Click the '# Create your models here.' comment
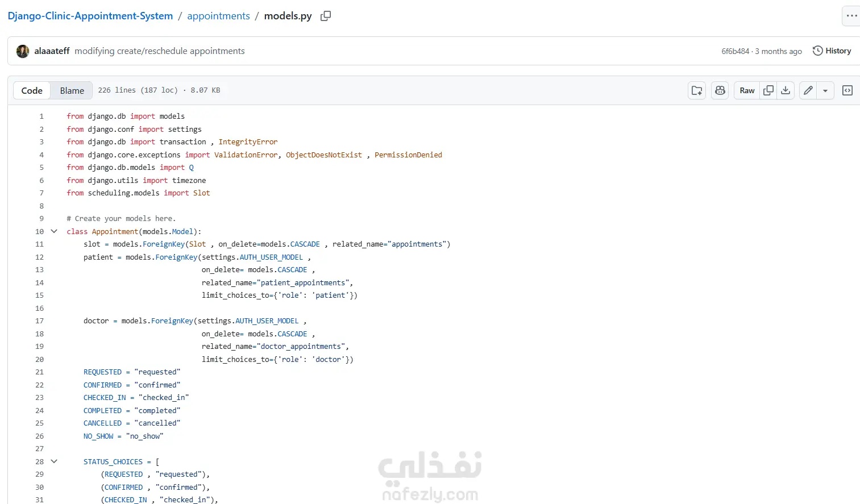860x504 pixels. [x=121, y=219]
